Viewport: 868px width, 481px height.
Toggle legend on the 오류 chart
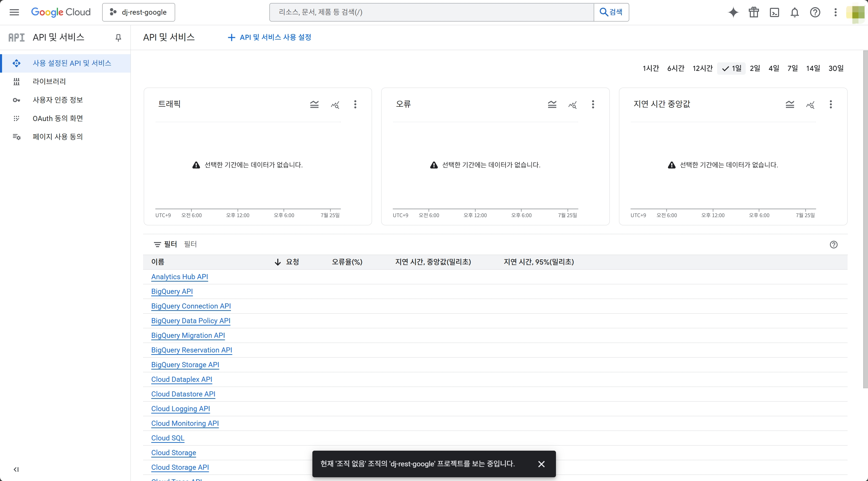552,105
